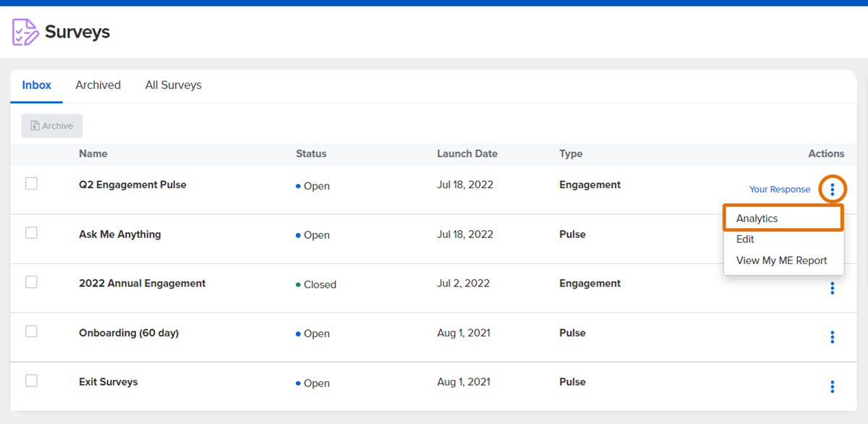The height and width of the screenshot is (424, 868).
Task: Switch to the All Surveys tab
Action: (x=173, y=85)
